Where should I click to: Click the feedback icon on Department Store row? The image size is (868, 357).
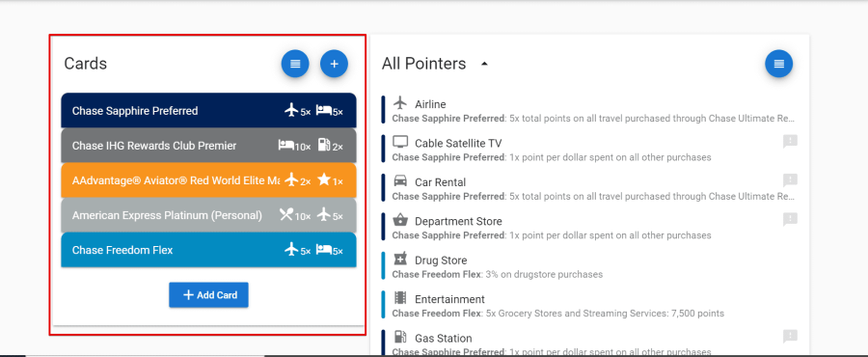pyautogui.click(x=790, y=220)
